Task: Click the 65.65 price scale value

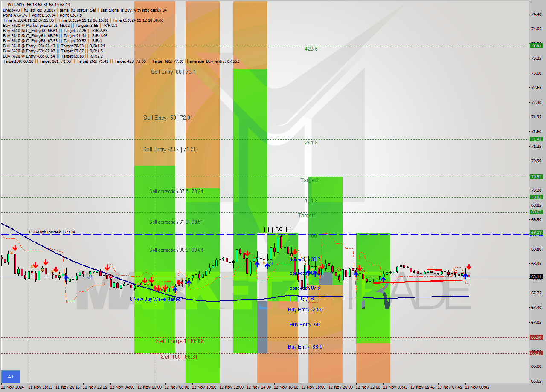Action: (x=537, y=381)
